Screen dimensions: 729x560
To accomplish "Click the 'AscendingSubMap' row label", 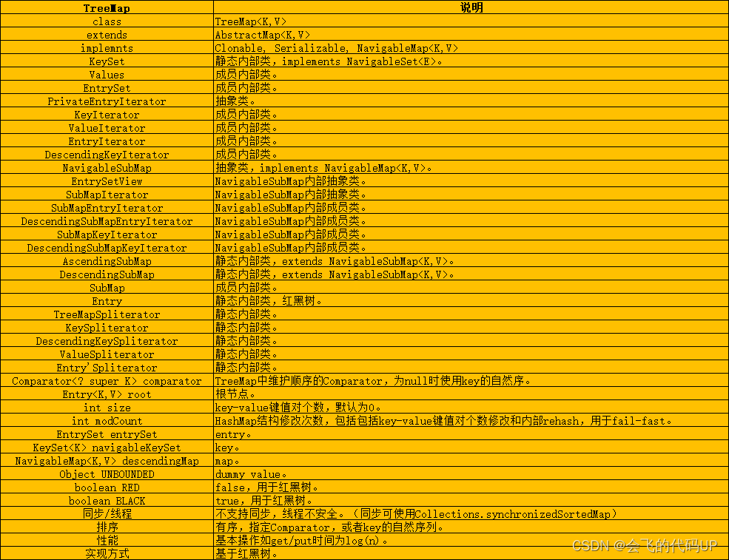I will tap(107, 261).
